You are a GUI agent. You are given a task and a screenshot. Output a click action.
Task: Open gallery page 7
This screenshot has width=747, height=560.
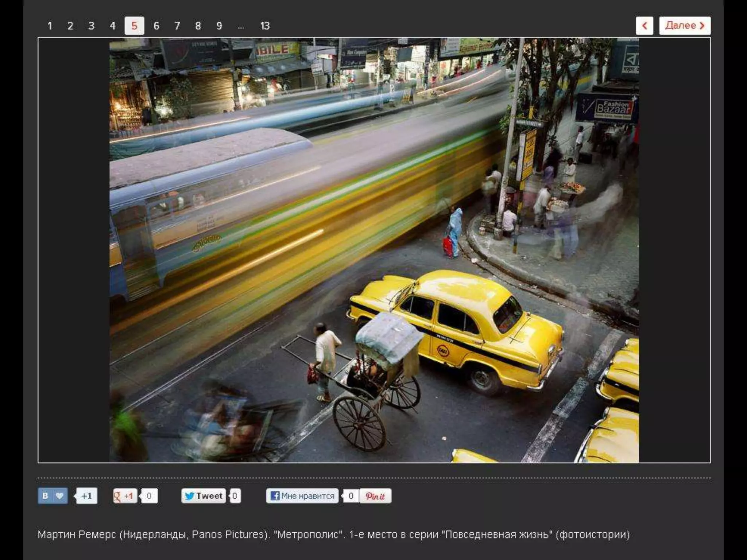[177, 26]
